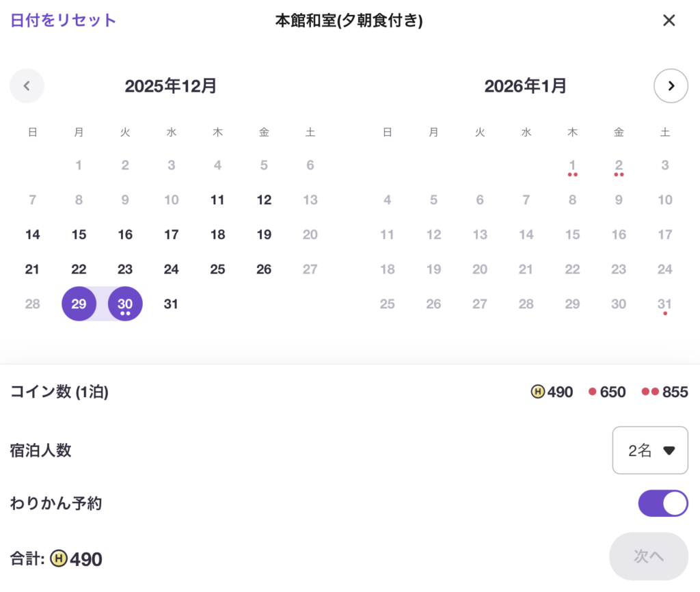The height and width of the screenshot is (592, 700).
Task: Choose December 26 on the calendar
Action: [x=264, y=269]
